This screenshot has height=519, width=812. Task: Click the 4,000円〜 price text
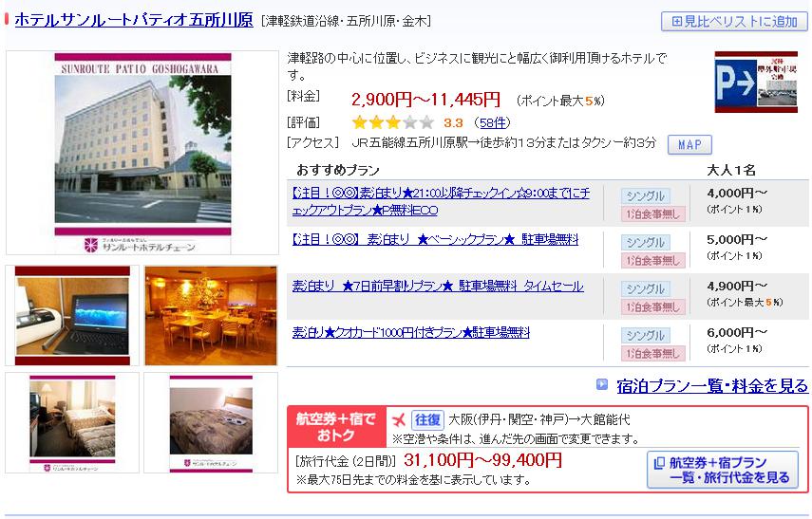[x=737, y=193]
